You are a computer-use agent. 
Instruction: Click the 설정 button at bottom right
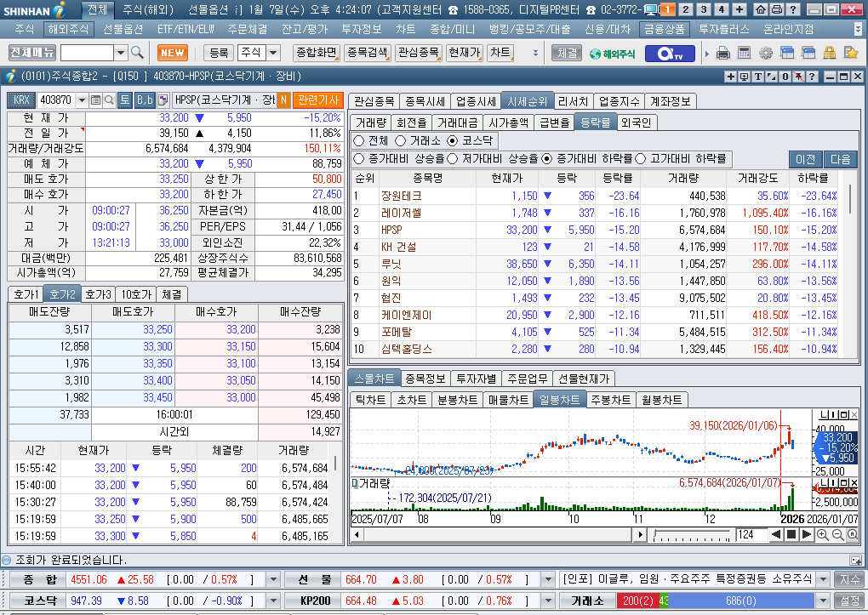[850, 601]
